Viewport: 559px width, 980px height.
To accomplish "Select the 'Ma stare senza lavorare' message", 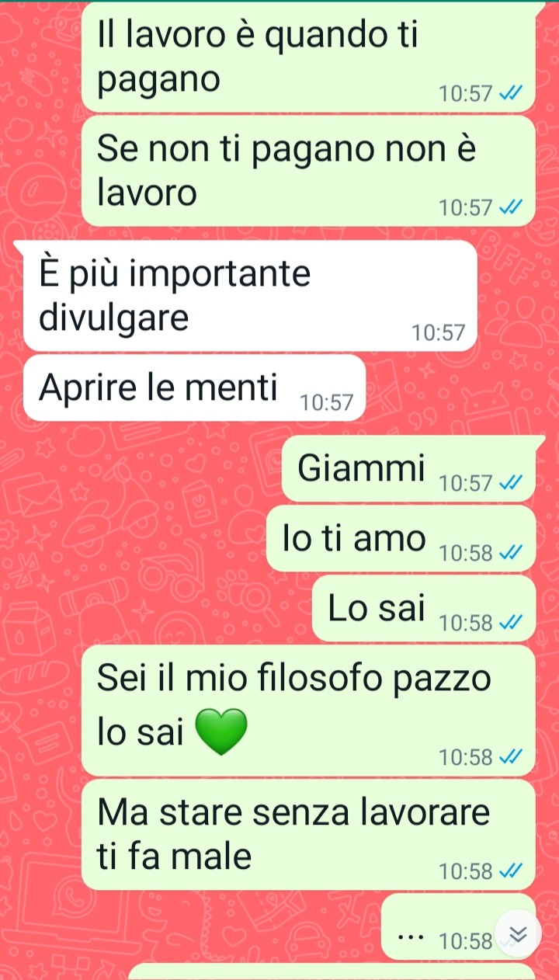I will [309, 835].
